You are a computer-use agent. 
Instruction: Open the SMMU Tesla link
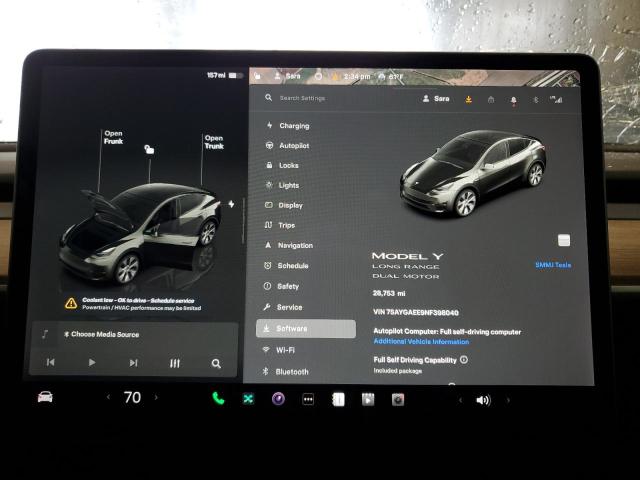[553, 265]
